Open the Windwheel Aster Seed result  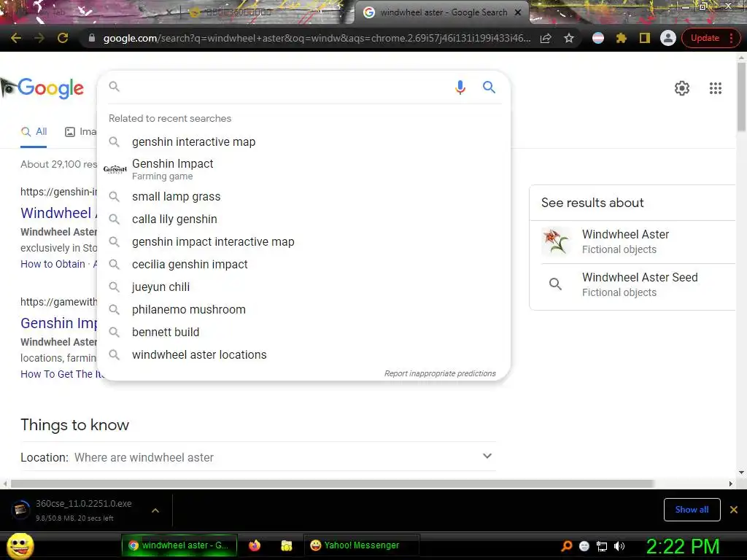tap(638, 285)
